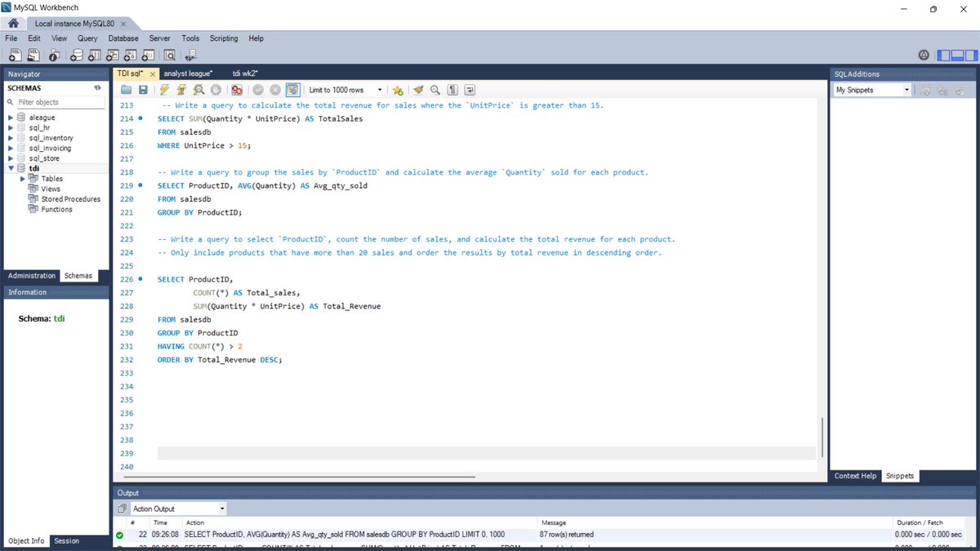Open the Scripting menu

[224, 38]
